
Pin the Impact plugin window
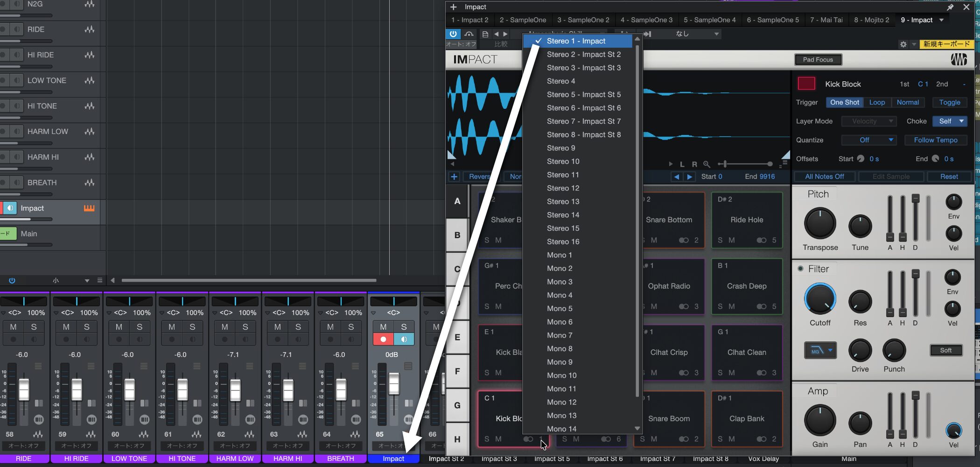(x=950, y=7)
